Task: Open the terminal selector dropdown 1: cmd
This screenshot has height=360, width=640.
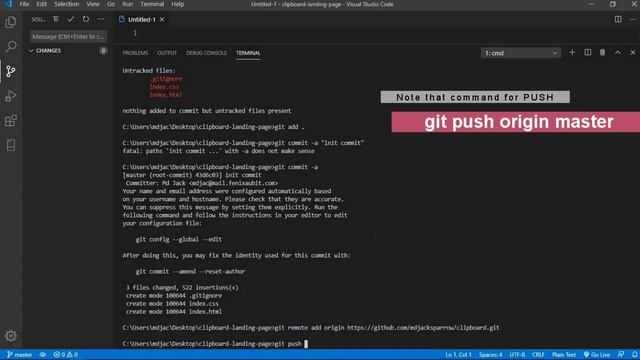Action: (521, 53)
